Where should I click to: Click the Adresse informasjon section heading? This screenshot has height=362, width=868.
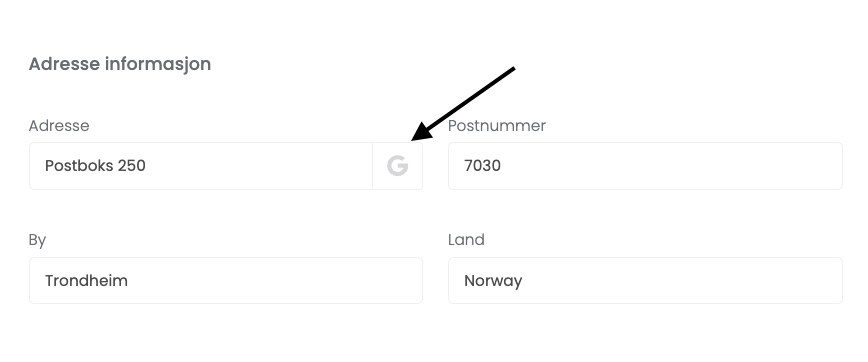[x=120, y=64]
